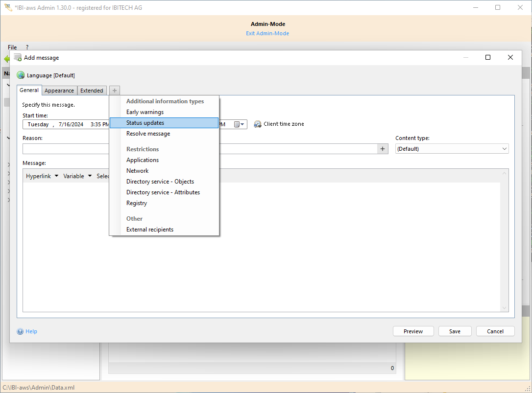The height and width of the screenshot is (393, 532).
Task: Select Status updates from the menu
Action: [x=145, y=123]
